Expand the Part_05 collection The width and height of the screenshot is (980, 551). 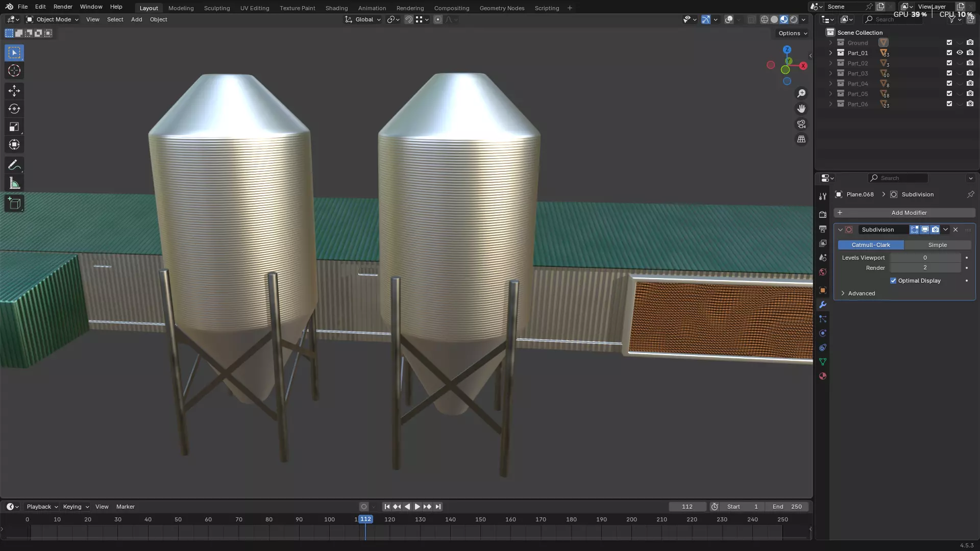(830, 93)
